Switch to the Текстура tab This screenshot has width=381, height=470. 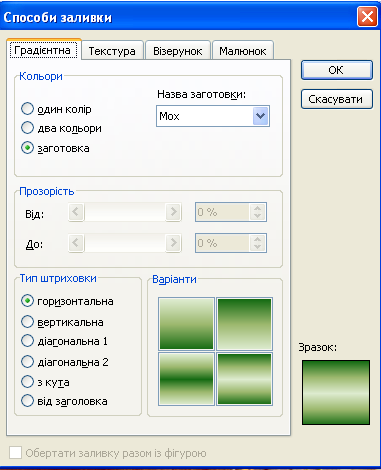coord(112,51)
